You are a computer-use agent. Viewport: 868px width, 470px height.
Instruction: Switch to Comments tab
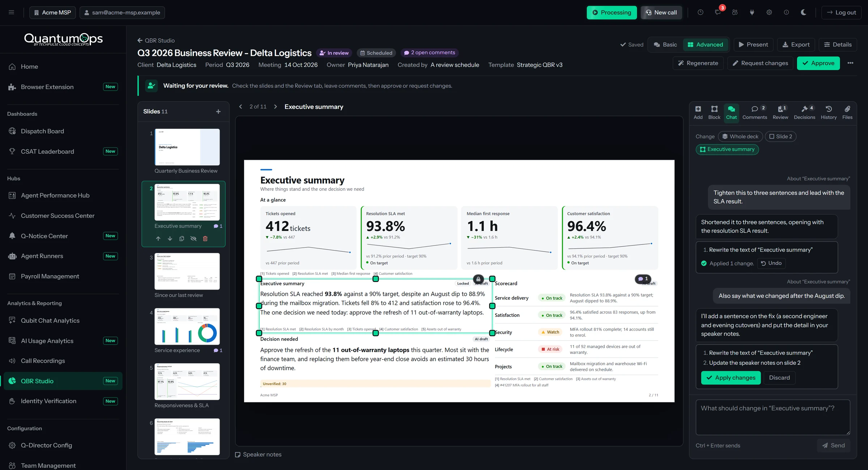click(x=755, y=112)
